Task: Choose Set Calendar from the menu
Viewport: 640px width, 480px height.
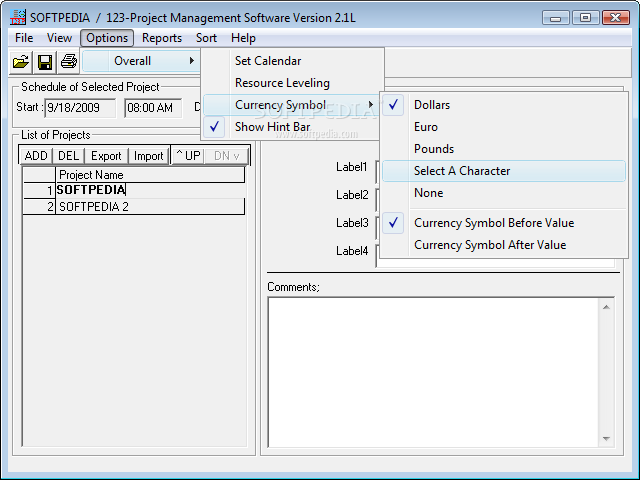Action: (x=294, y=61)
